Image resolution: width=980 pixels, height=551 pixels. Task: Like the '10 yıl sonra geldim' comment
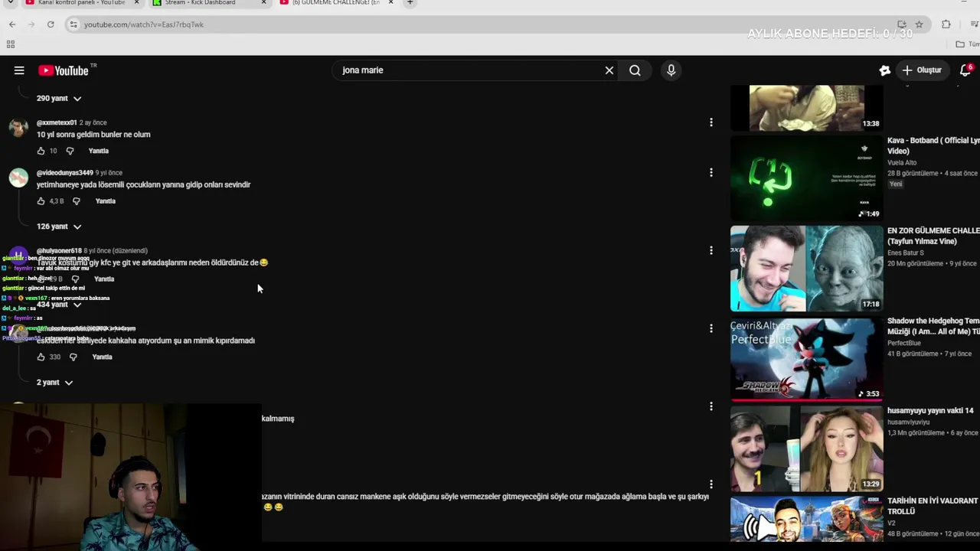[x=41, y=151]
